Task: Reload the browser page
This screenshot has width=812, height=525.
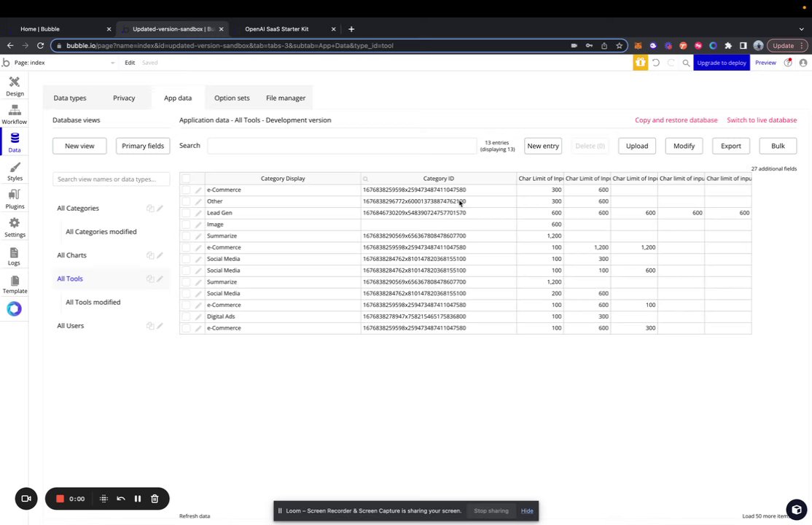Action: [40, 46]
